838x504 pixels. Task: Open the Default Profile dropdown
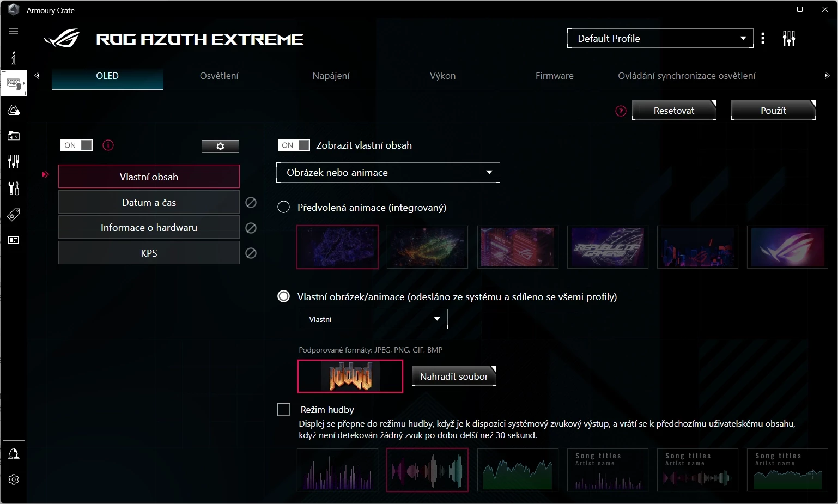(x=660, y=38)
